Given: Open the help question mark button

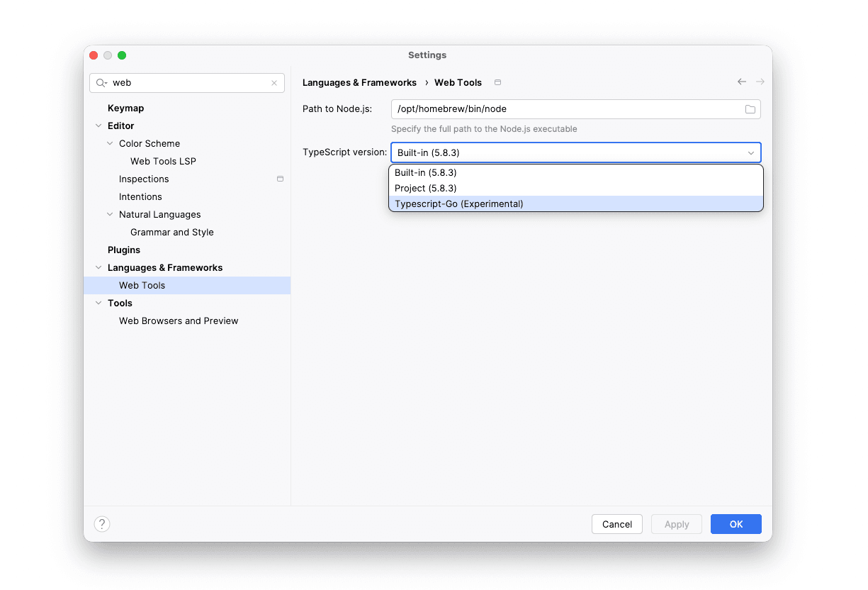Looking at the screenshot, I should pos(102,524).
